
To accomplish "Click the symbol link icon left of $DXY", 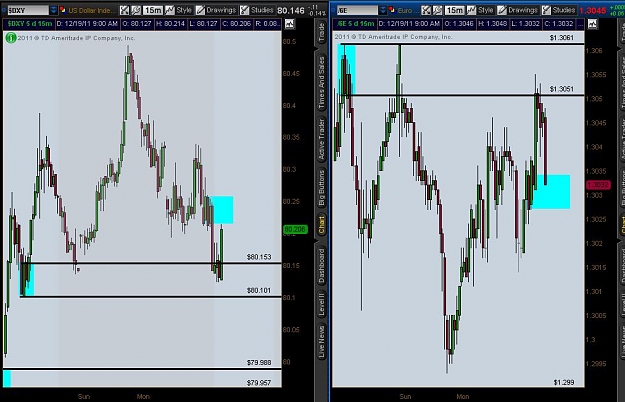I will coord(3,10).
